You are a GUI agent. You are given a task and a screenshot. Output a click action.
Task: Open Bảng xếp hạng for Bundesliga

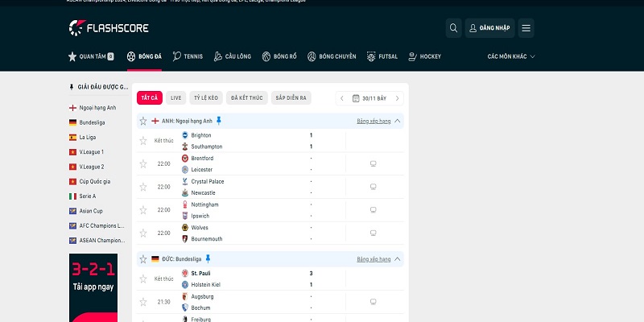tap(374, 259)
